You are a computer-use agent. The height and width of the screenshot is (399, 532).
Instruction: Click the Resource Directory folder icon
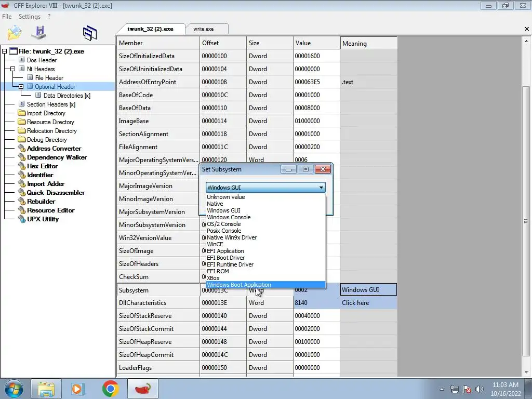[x=22, y=122]
